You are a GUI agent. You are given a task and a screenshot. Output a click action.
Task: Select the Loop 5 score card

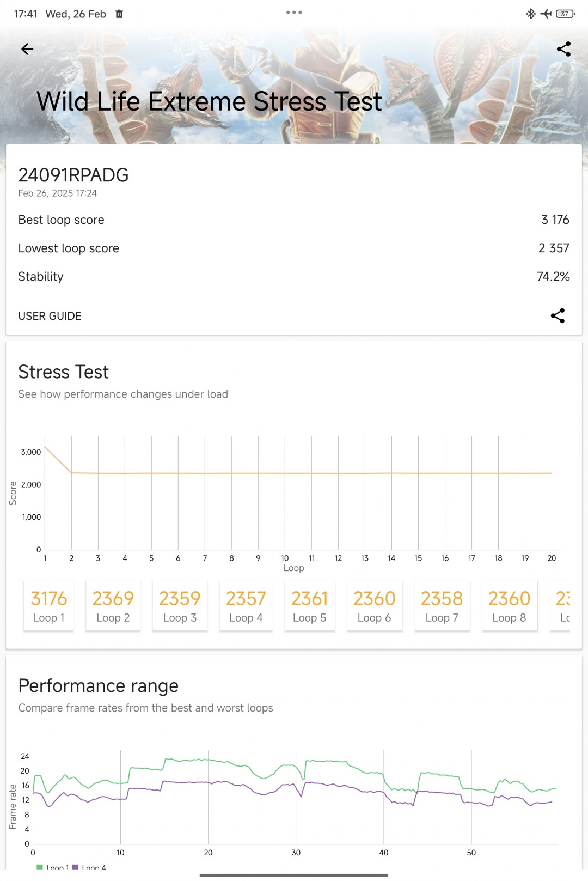point(310,606)
